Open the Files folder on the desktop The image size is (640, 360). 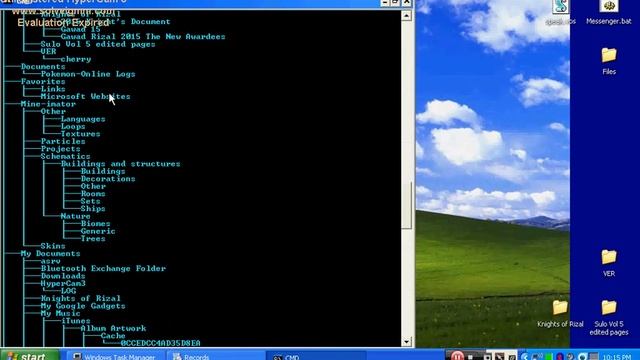609,61
